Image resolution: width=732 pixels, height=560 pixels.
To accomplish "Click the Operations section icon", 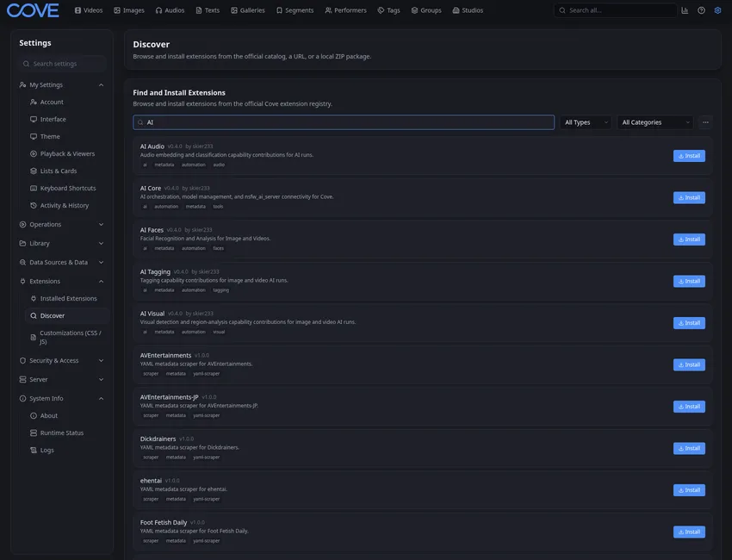I will click(x=22, y=224).
